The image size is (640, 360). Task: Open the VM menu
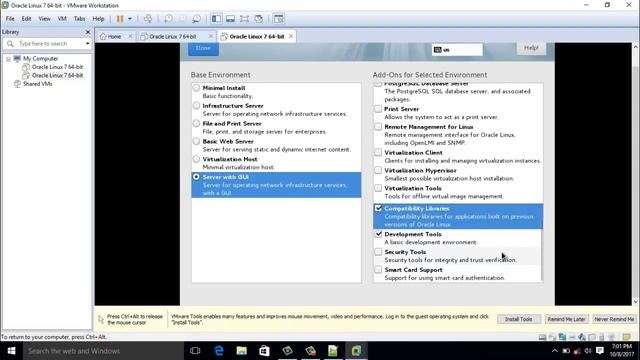click(62, 19)
